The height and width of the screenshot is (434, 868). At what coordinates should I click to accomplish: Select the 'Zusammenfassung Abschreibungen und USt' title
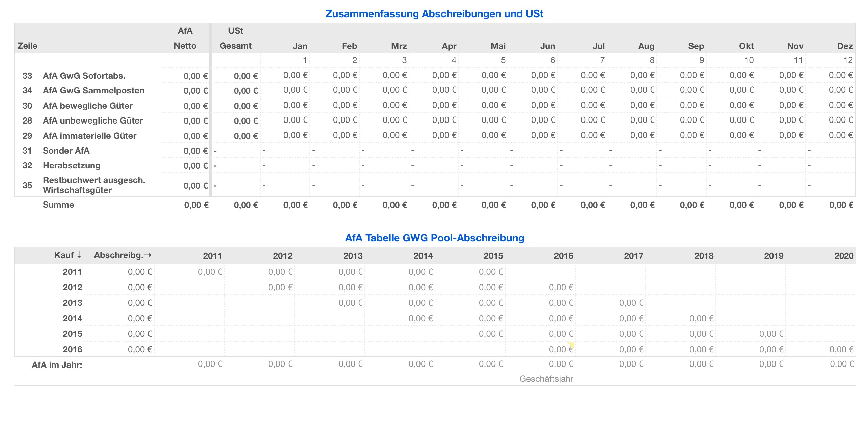coord(434,14)
